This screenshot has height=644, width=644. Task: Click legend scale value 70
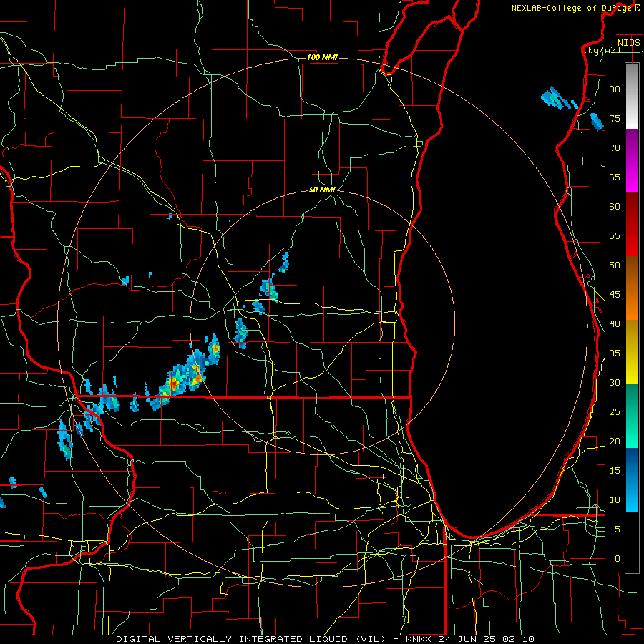(615, 148)
